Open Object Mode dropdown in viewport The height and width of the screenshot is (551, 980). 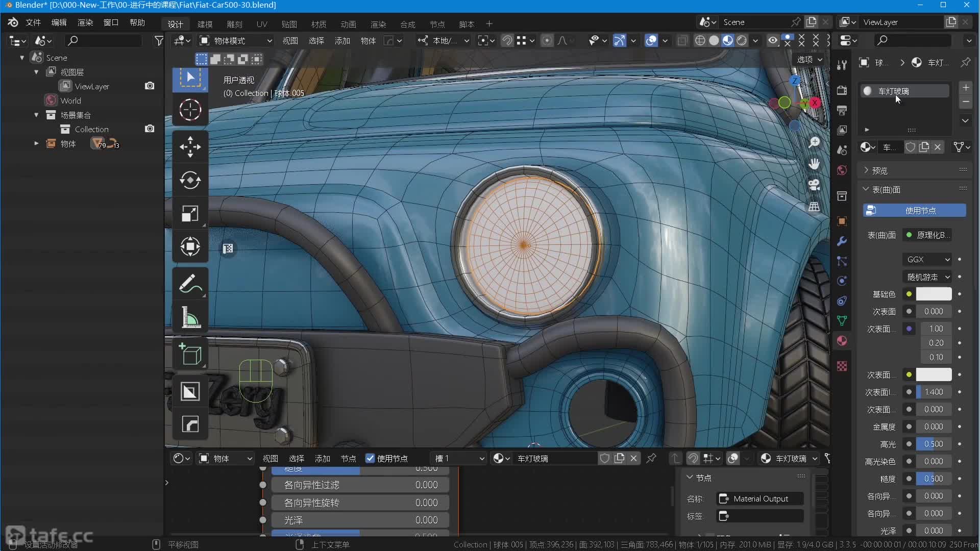pyautogui.click(x=236, y=41)
